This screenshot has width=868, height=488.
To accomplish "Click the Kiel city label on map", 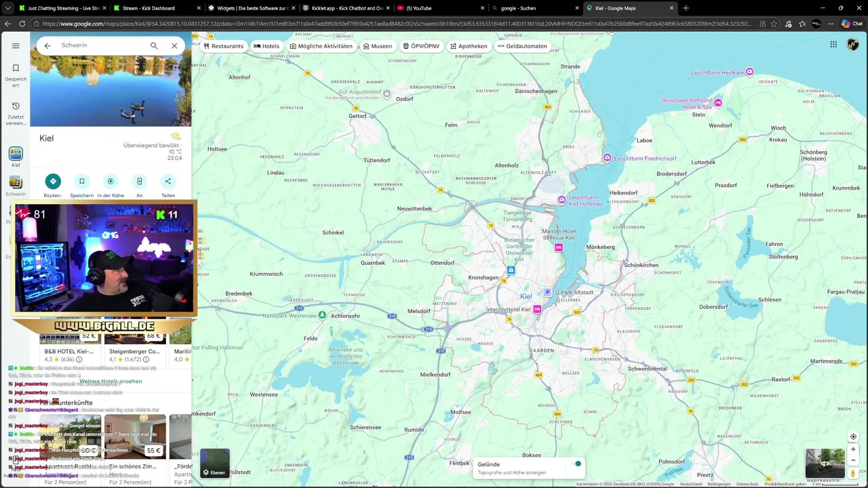I will pyautogui.click(x=526, y=296).
